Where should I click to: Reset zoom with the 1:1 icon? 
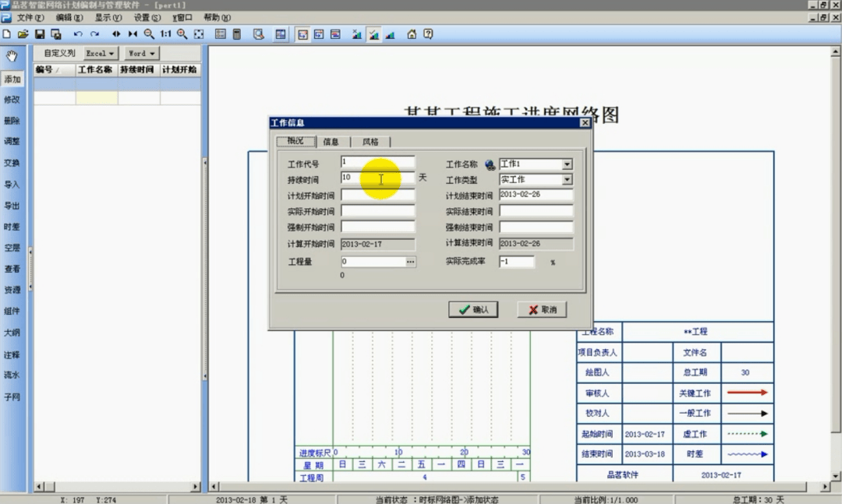pyautogui.click(x=165, y=34)
